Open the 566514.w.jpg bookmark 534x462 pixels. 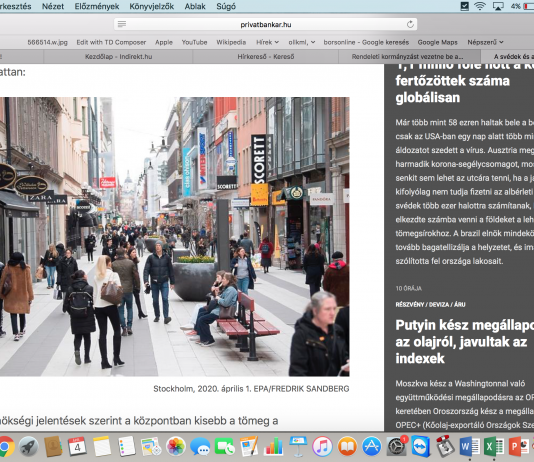pos(47,42)
